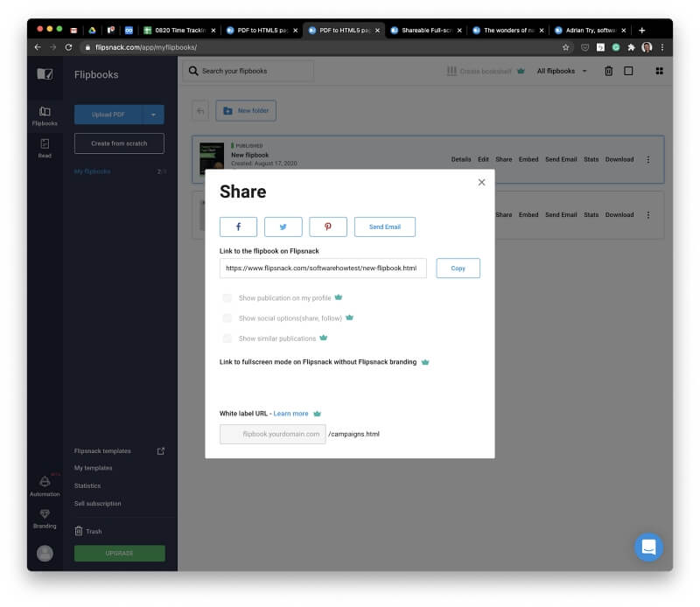Share flipbook on Pinterest
Image resolution: width=700 pixels, height=607 pixels.
point(327,227)
